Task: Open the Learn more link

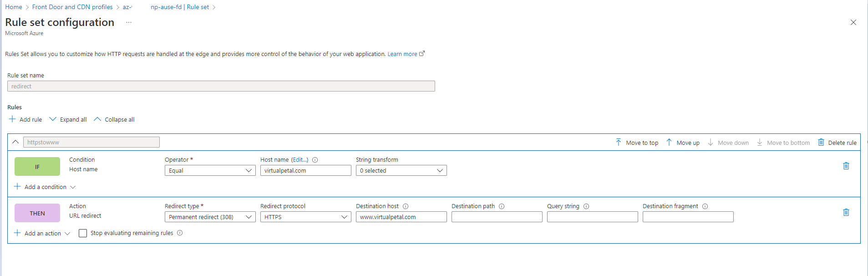Action: click(x=406, y=54)
